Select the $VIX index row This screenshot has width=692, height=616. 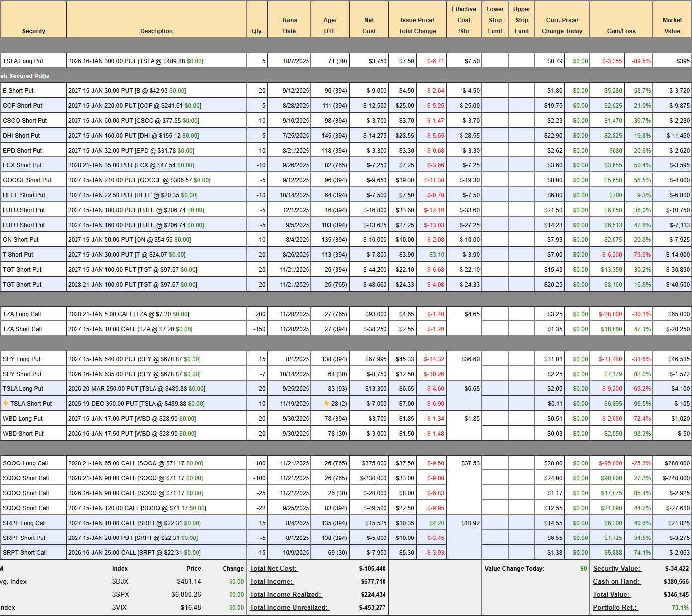[x=119, y=608]
